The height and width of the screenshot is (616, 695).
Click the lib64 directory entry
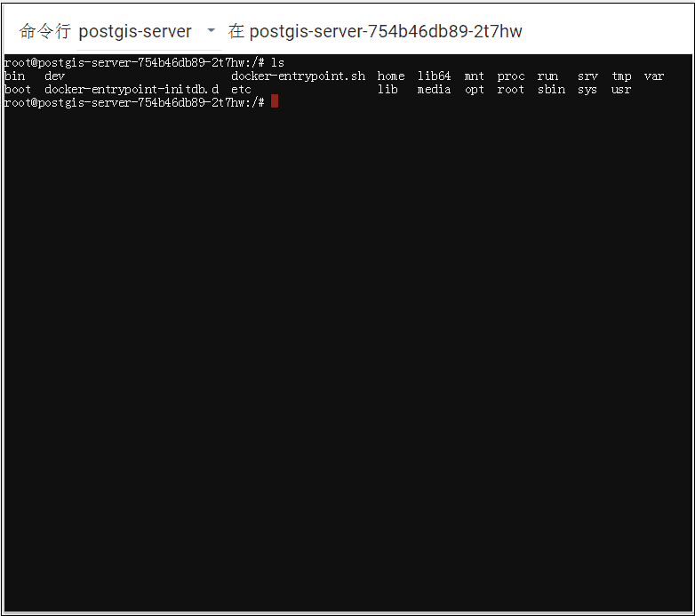[434, 76]
